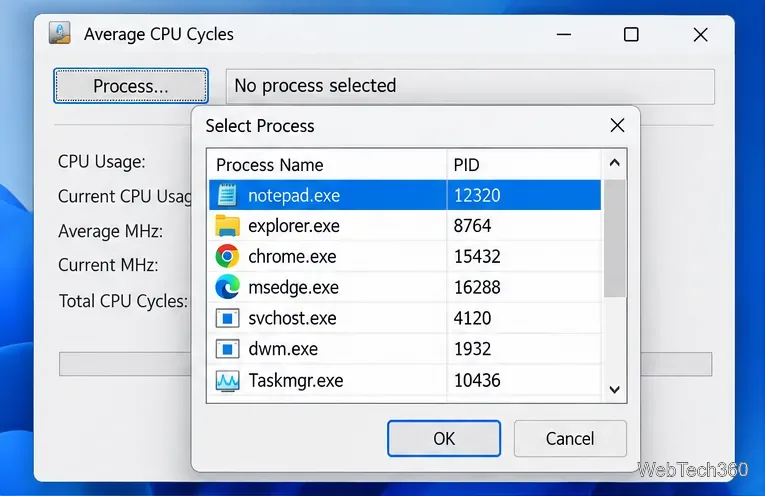Sort by Process Name column header
765x496 pixels.
tap(327, 165)
